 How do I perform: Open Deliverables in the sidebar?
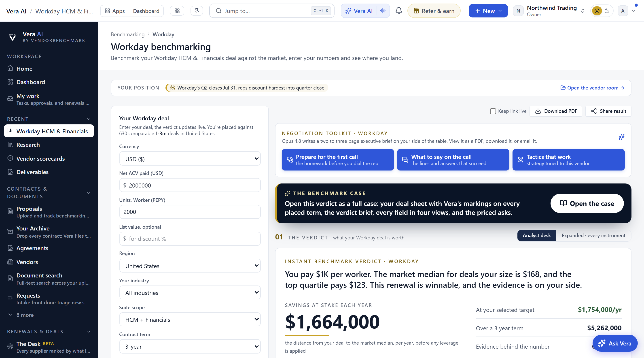point(49,172)
